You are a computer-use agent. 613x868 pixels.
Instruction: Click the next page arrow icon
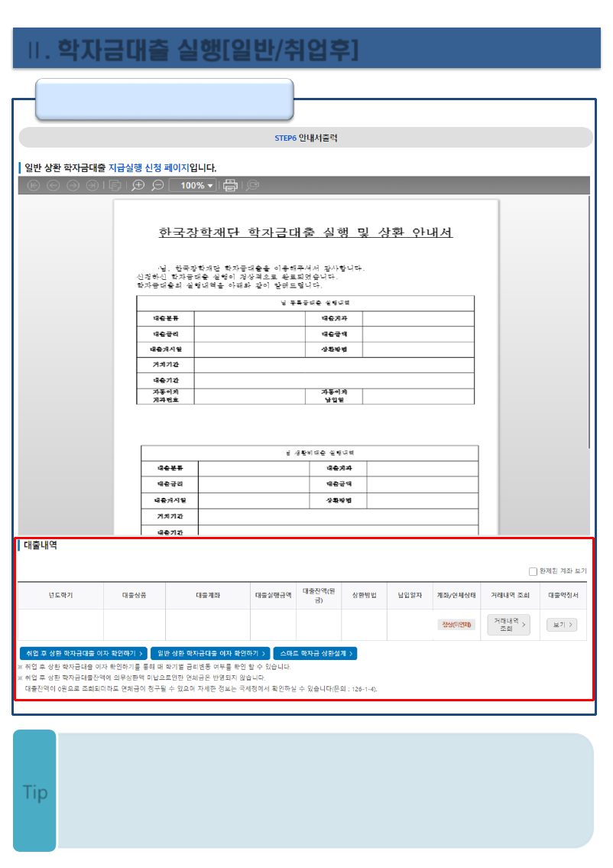pos(73,185)
